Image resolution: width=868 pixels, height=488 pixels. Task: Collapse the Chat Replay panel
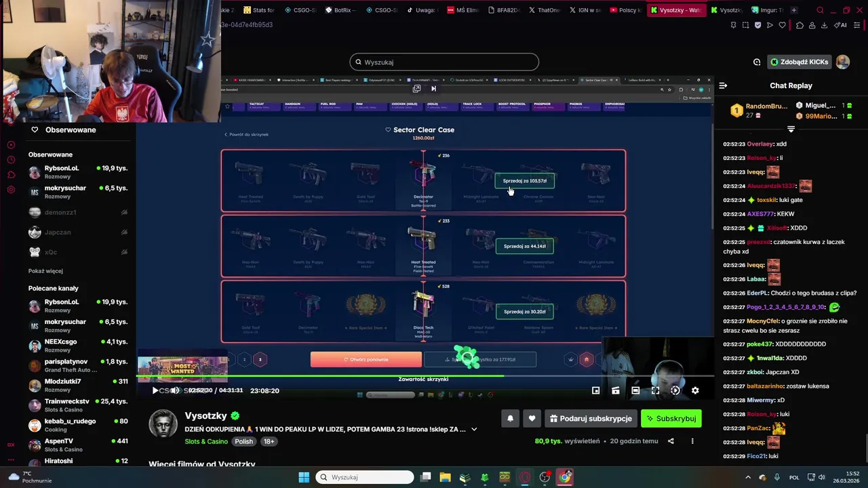[723, 85]
